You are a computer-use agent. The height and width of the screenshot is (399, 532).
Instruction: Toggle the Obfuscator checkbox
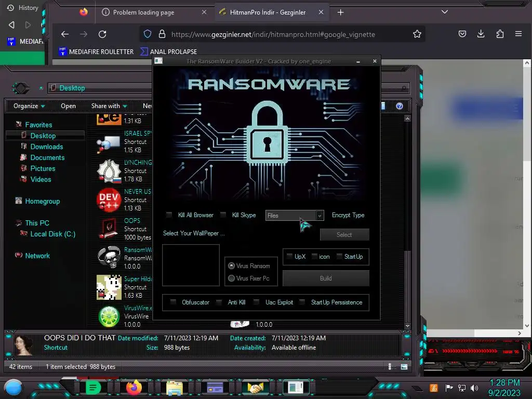tap(173, 302)
